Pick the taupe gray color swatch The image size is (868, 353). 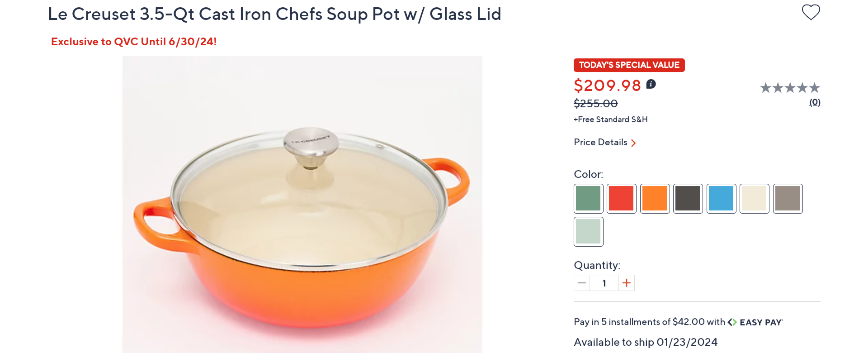(788, 199)
